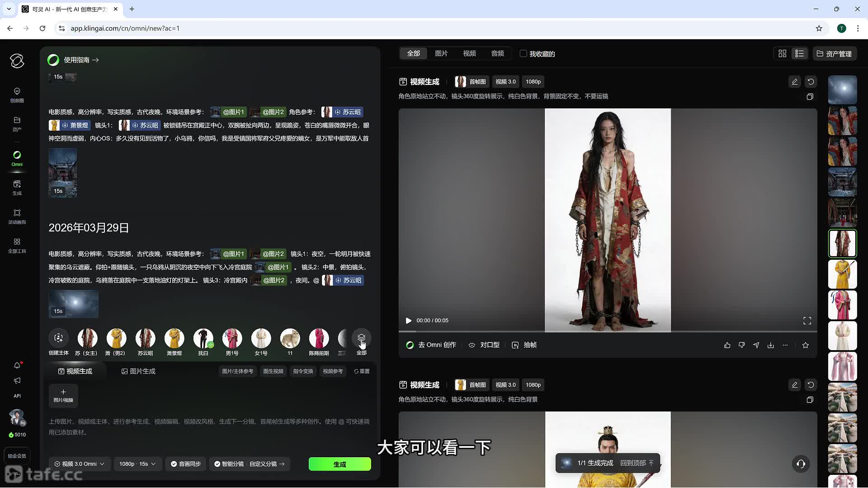
Task: Switch results to grid view layout
Action: (x=782, y=53)
